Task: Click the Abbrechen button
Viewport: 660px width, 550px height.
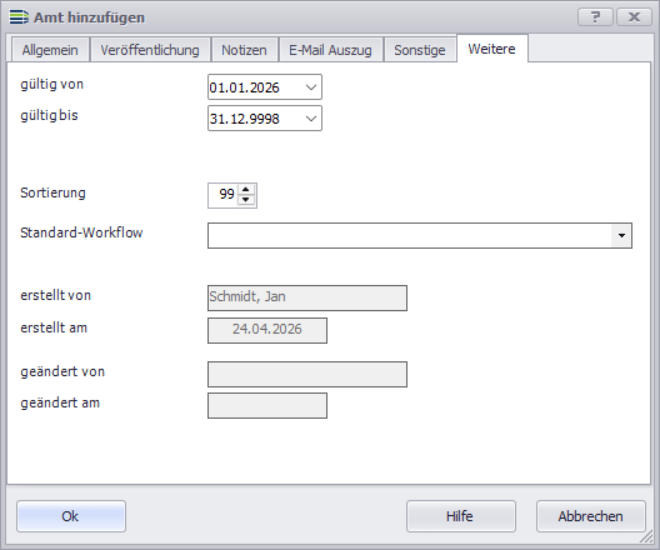Action: [x=590, y=516]
